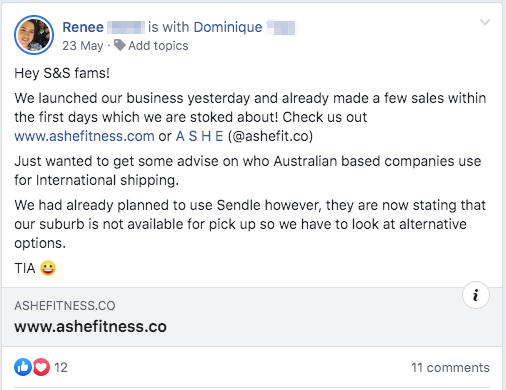Open the 23 May post timestamp

(x=83, y=46)
